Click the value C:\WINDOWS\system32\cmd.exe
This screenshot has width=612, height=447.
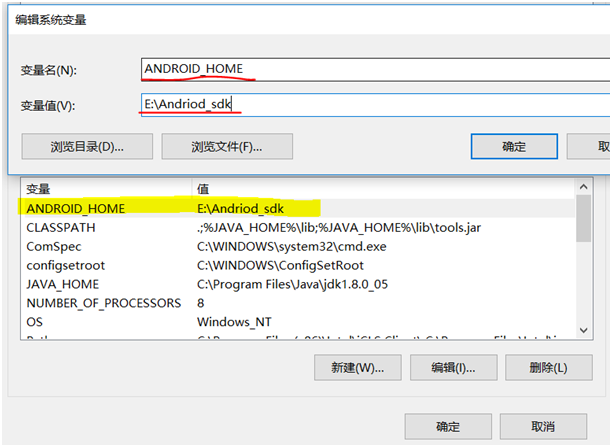292,247
